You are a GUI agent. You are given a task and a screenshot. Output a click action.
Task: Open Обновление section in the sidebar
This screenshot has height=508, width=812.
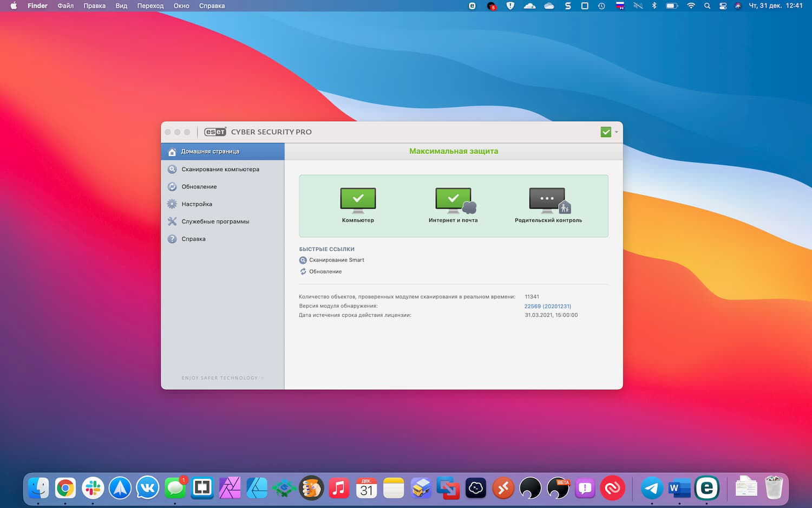(199, 187)
